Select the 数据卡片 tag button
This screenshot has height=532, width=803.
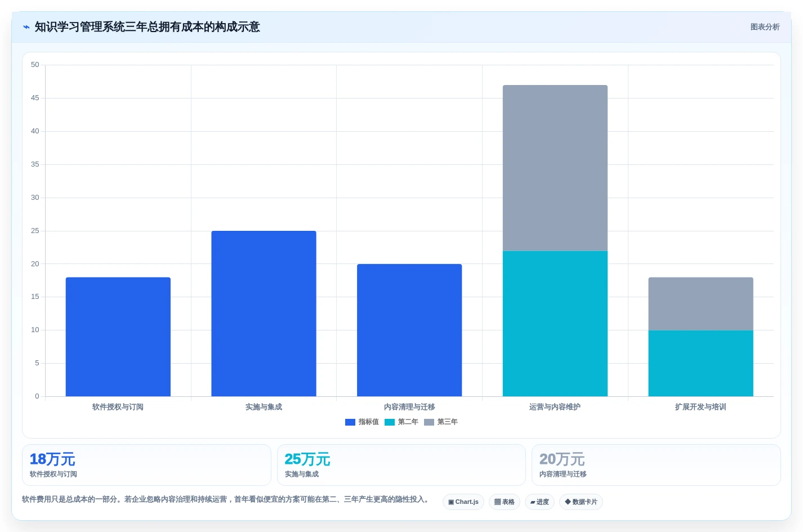click(581, 502)
